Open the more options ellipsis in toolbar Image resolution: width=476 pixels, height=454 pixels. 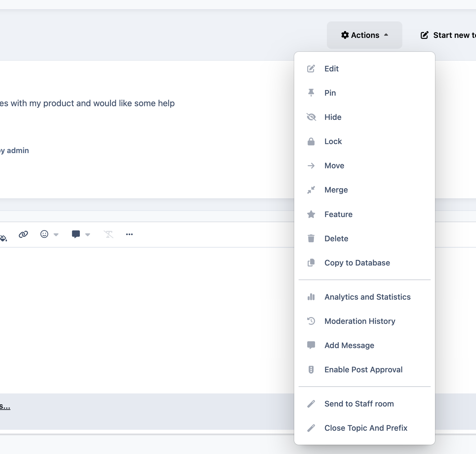[x=130, y=234]
